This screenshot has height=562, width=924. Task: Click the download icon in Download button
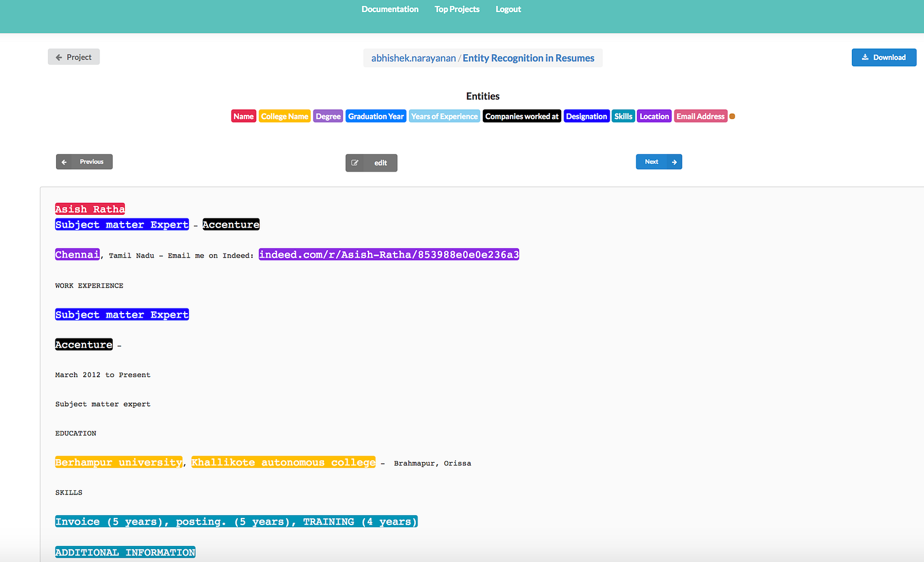pyautogui.click(x=865, y=57)
